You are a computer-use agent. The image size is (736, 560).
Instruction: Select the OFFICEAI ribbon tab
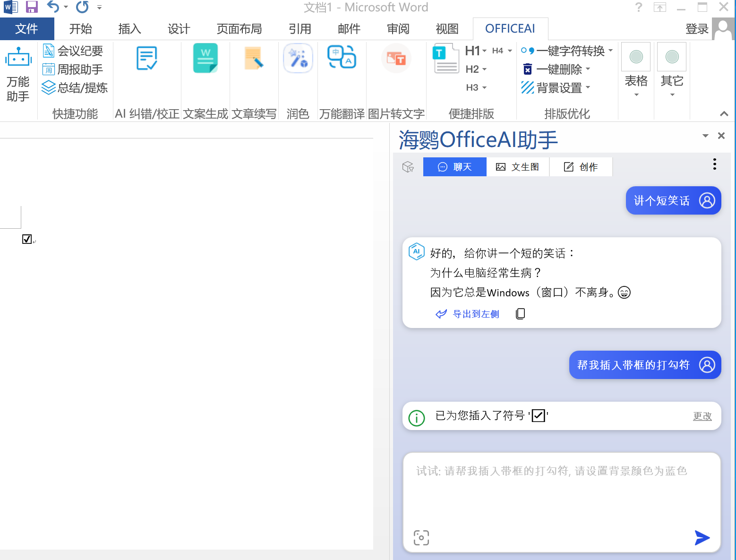pos(510,29)
